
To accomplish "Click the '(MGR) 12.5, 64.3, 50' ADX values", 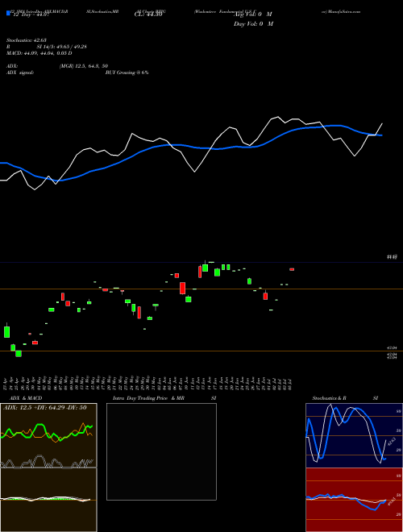I will 84,66.
